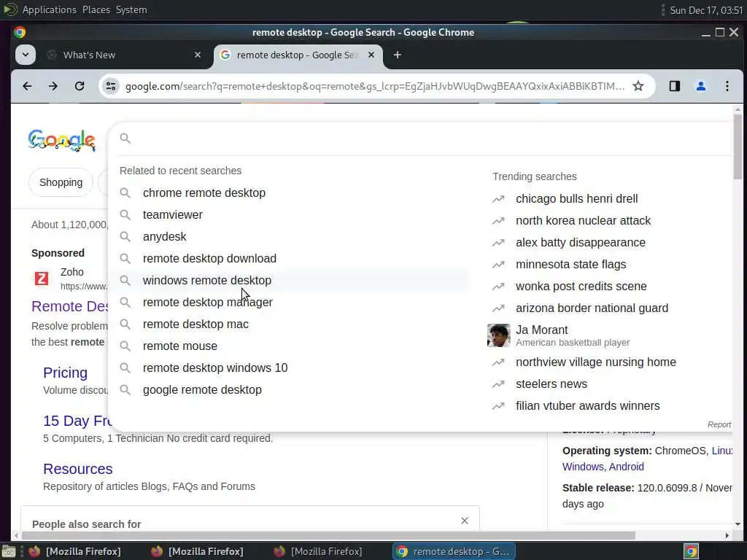
Task: Click the Google holiday logo
Action: pyautogui.click(x=62, y=141)
